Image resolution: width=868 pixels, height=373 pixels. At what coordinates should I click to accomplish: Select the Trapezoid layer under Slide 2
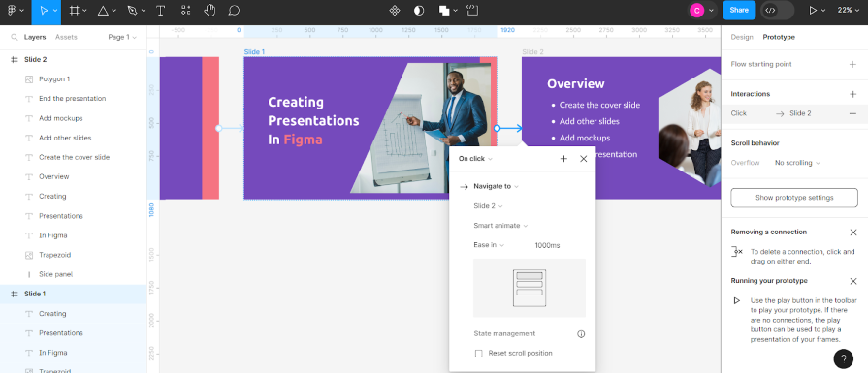pyautogui.click(x=55, y=255)
